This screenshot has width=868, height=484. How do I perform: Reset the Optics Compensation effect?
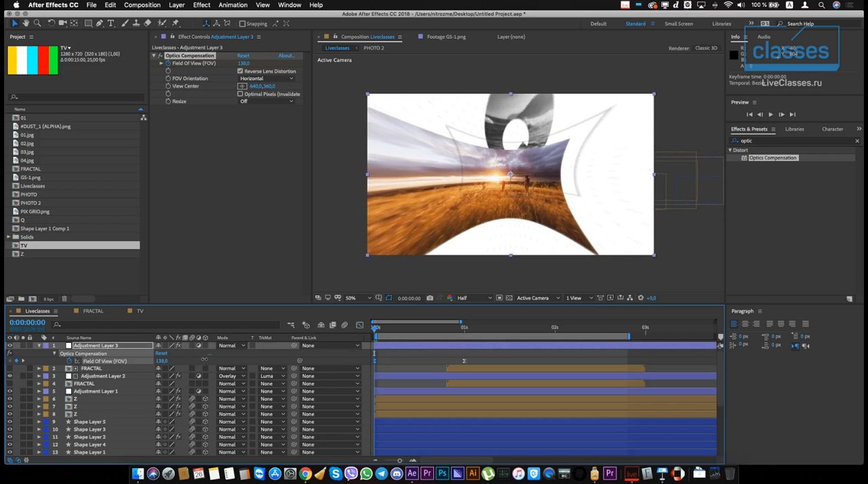(243, 55)
